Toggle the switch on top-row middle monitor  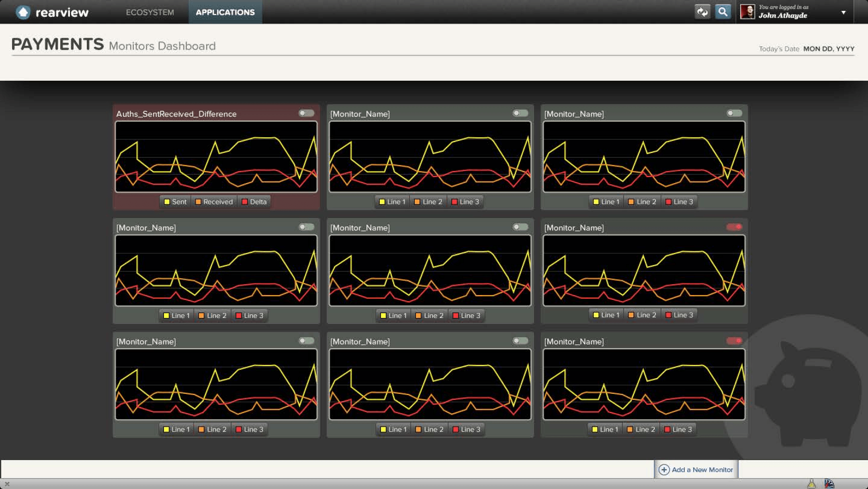(520, 113)
